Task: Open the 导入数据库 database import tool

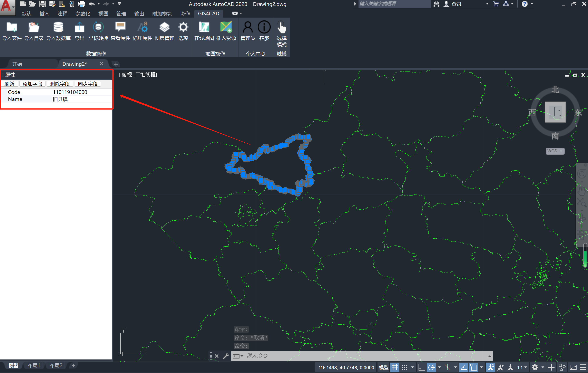Action: click(58, 27)
